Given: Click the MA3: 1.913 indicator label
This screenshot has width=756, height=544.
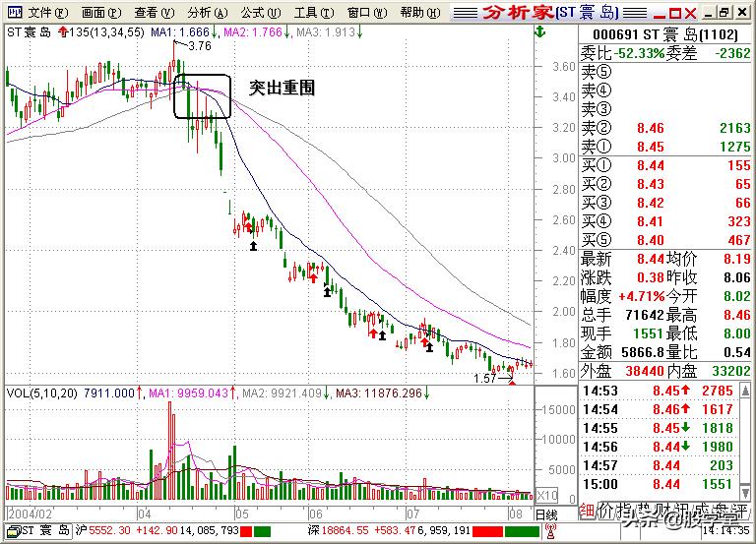Looking at the screenshot, I should (330, 32).
